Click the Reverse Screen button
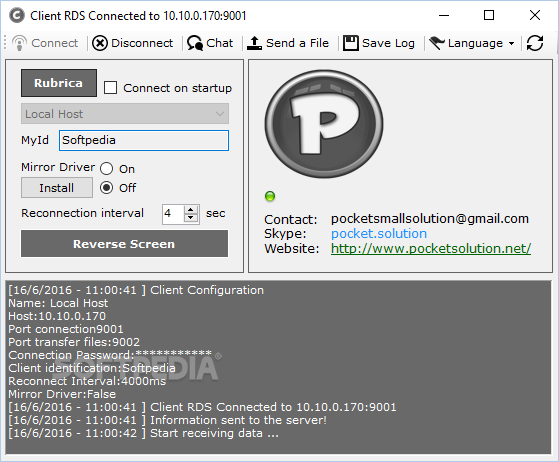The height and width of the screenshot is (462, 559). 124,243
